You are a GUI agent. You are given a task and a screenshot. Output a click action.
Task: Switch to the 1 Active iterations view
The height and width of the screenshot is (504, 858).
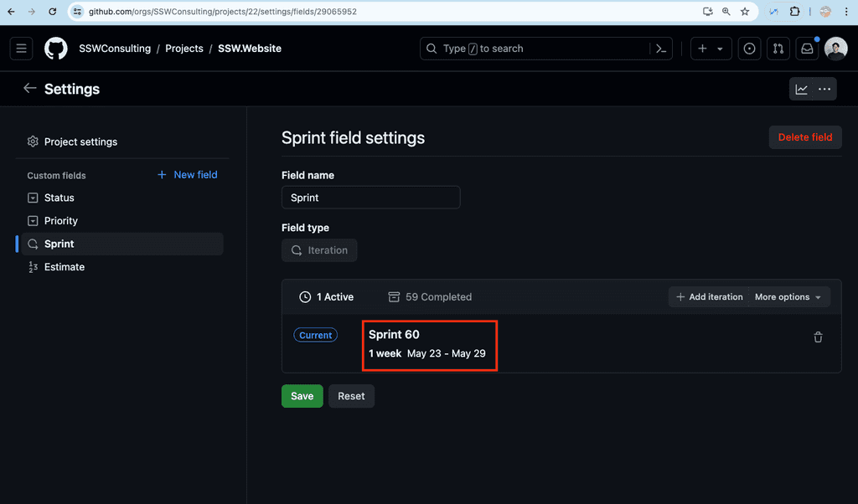[x=327, y=296]
